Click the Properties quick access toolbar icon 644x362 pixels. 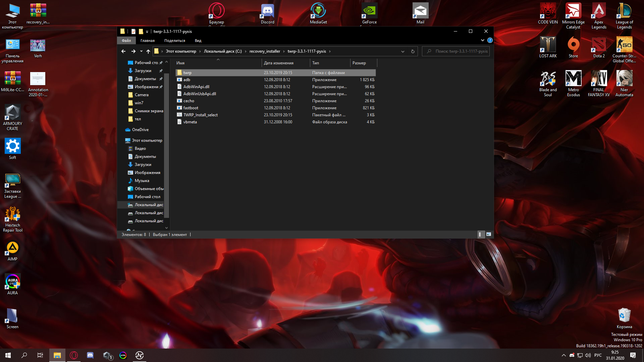pyautogui.click(x=133, y=32)
